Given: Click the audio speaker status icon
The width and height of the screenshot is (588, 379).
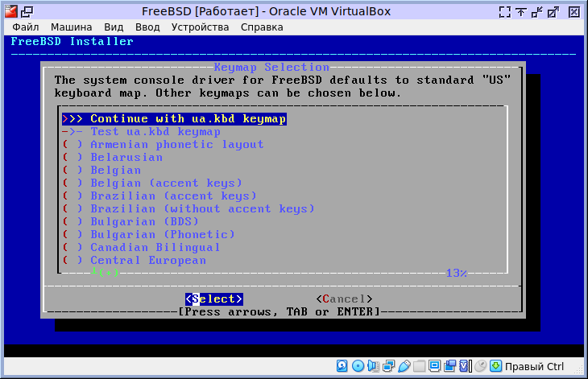Looking at the screenshot, I should click(x=373, y=366).
